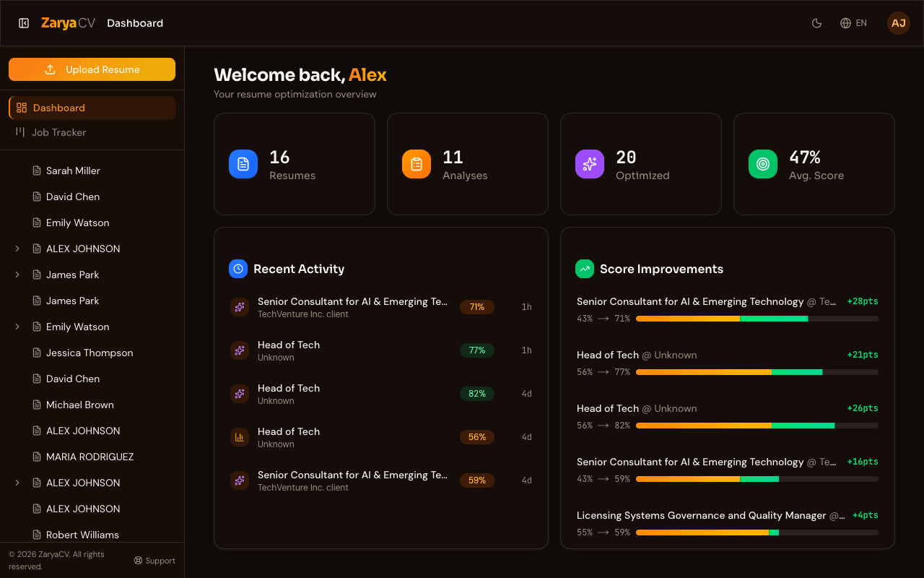Open the AJ avatar profile menu
Viewport: 924px width, 578px height.
point(898,22)
